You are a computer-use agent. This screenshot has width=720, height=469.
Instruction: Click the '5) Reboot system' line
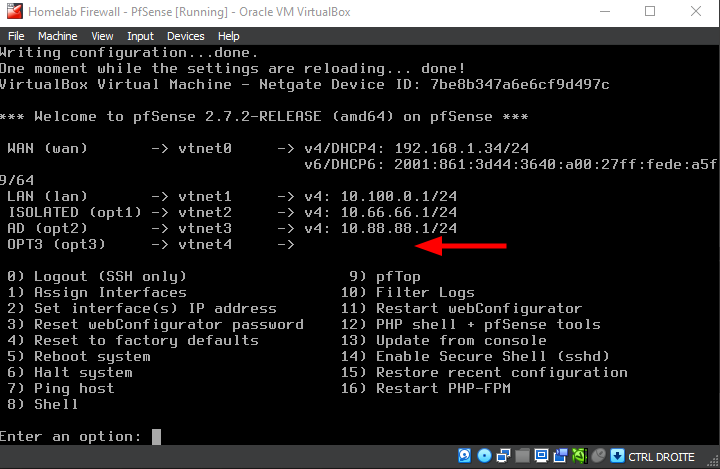tap(79, 356)
